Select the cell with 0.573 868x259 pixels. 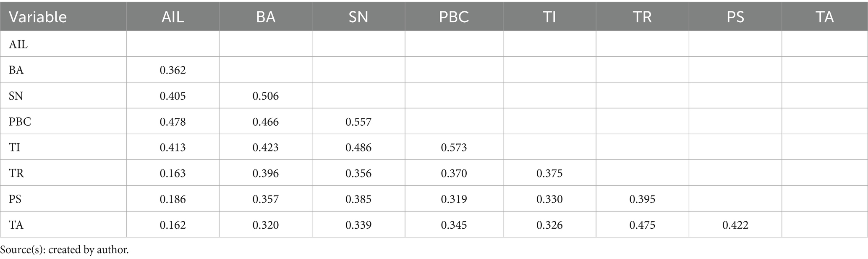click(x=454, y=148)
